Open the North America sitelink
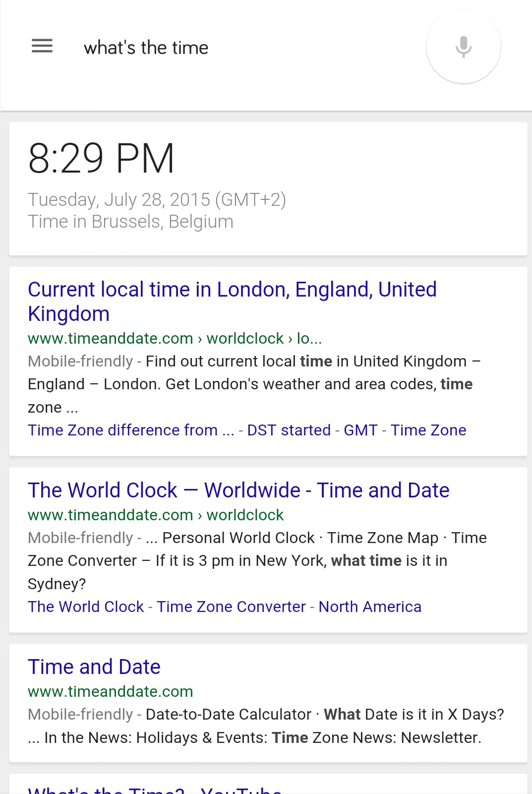 pos(370,607)
